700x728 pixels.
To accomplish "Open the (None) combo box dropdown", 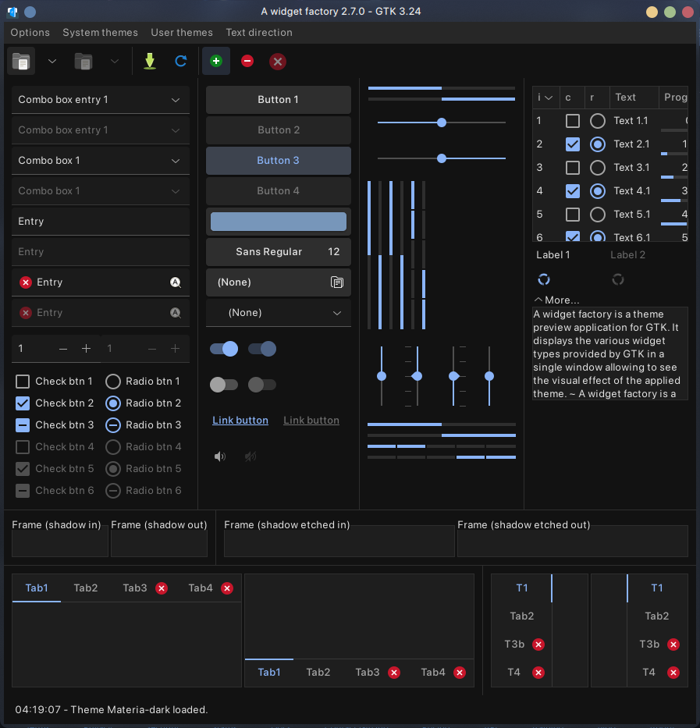I will 278,312.
